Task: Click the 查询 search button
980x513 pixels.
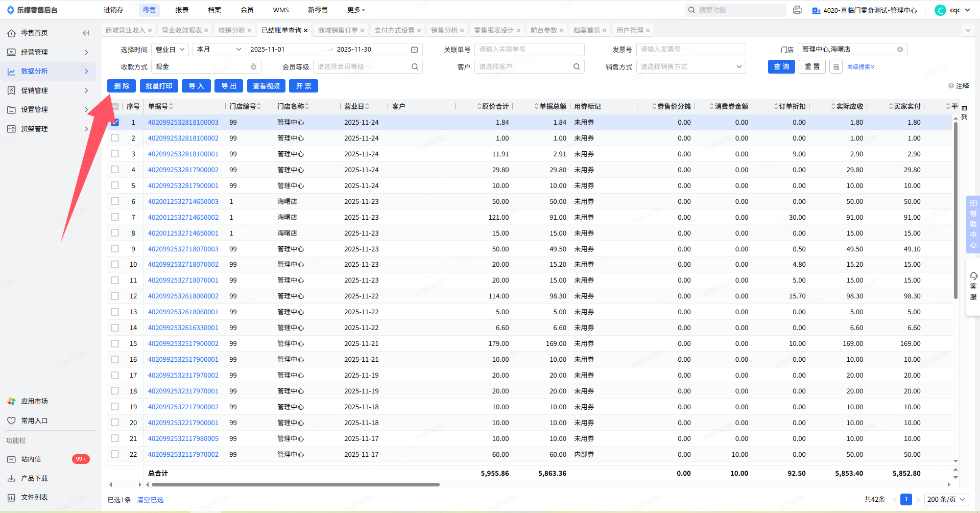Action: 781,67
